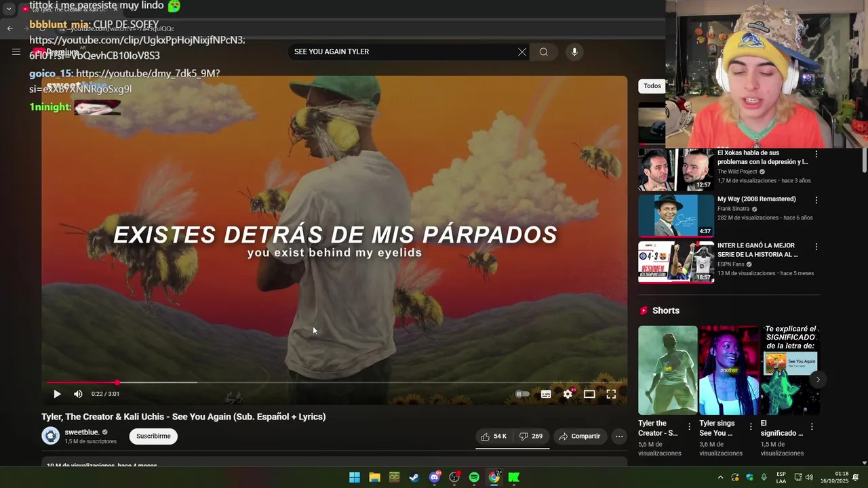Open the 'El significado' short thumbnail
The height and width of the screenshot is (488, 868).
pos(790,370)
